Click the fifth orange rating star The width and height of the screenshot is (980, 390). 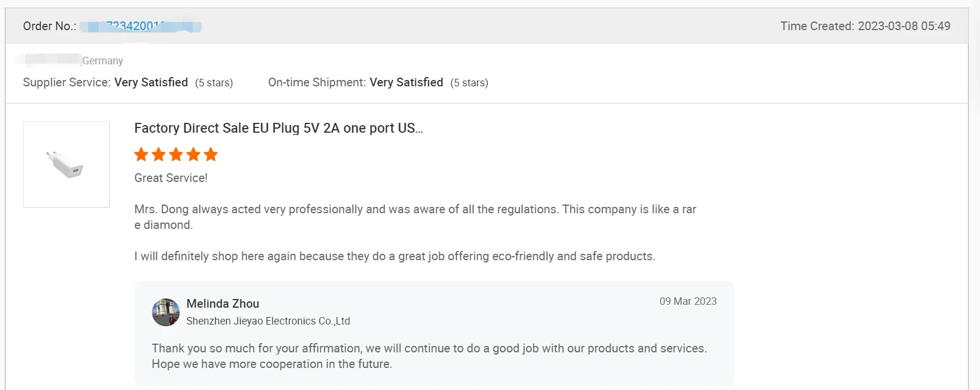pos(211,155)
